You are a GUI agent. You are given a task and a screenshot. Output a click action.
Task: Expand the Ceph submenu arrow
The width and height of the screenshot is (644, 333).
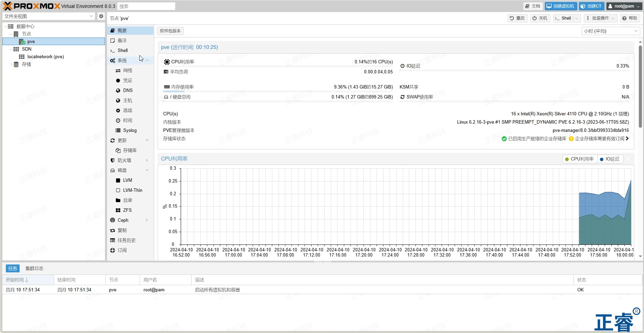[x=147, y=220]
